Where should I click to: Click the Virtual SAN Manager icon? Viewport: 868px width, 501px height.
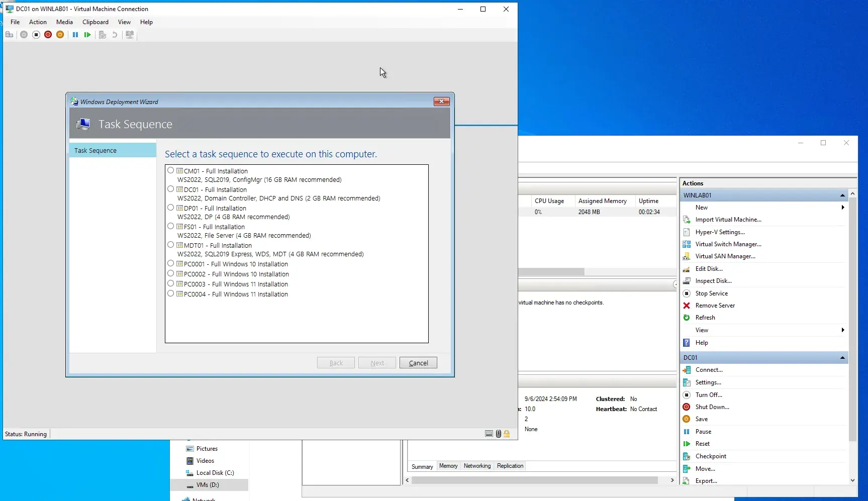(687, 256)
